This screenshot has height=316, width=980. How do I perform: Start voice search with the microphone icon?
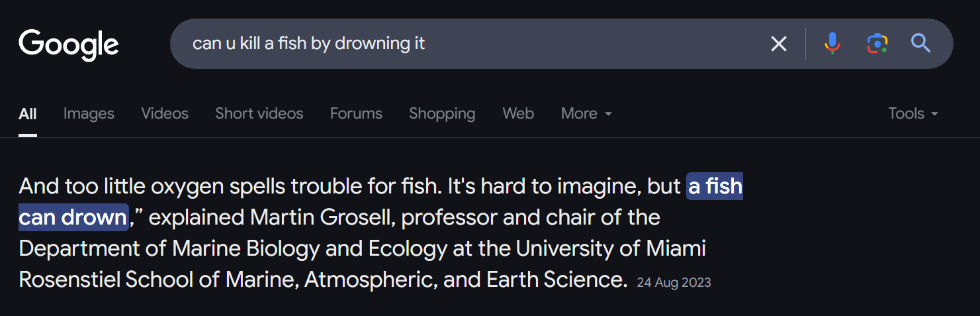[x=832, y=44]
